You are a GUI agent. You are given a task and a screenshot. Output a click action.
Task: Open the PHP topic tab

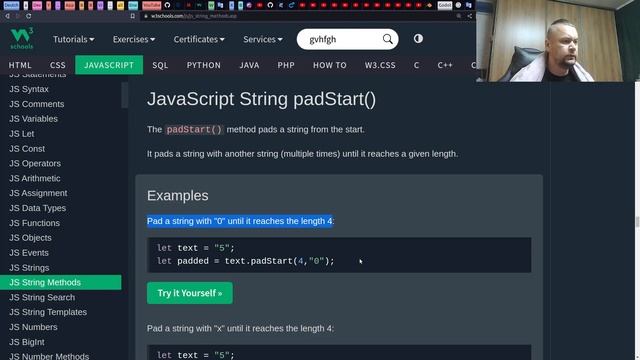pyautogui.click(x=286, y=65)
